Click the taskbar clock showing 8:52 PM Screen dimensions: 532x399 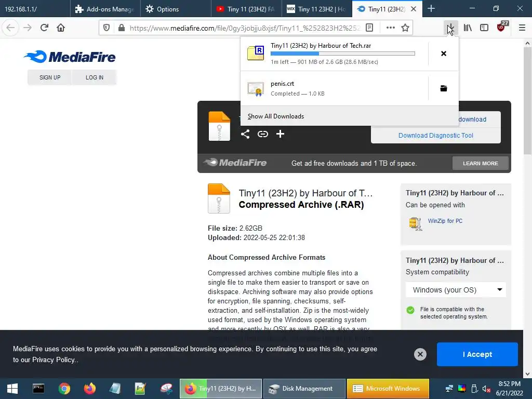pos(509,389)
